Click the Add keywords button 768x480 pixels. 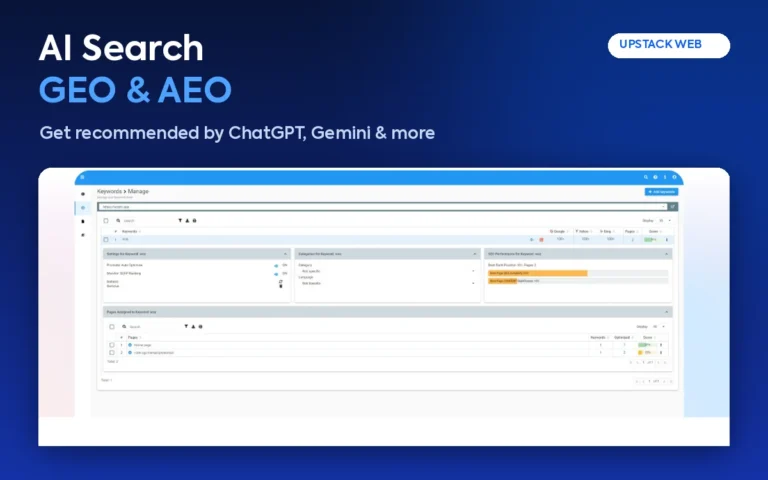click(661, 192)
